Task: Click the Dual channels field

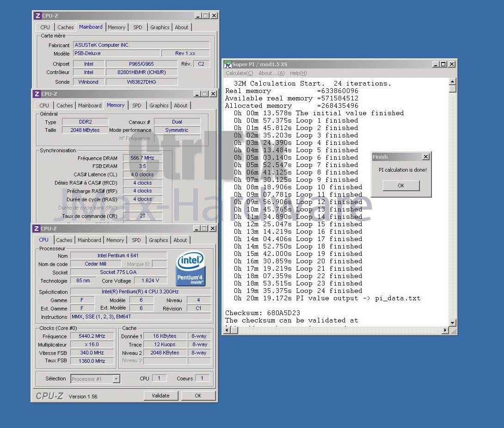Action: 177,122
